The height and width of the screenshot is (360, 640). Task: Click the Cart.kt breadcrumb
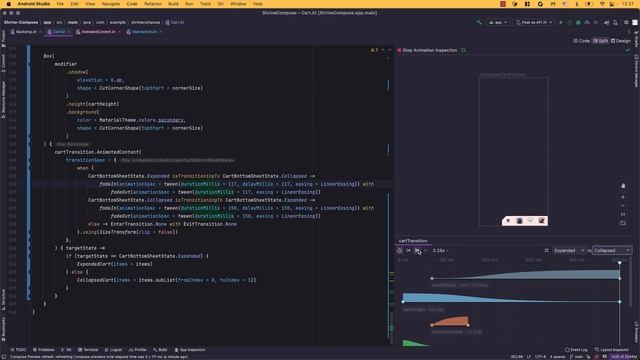tap(175, 22)
